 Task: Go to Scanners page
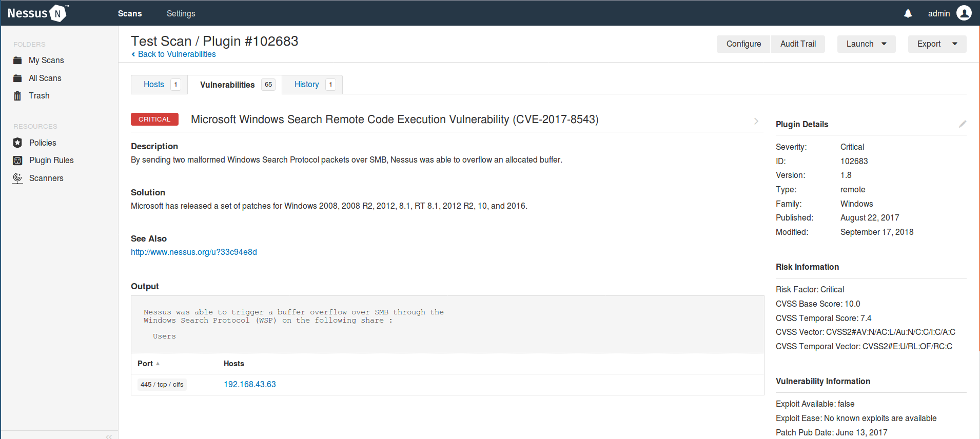[x=46, y=178]
